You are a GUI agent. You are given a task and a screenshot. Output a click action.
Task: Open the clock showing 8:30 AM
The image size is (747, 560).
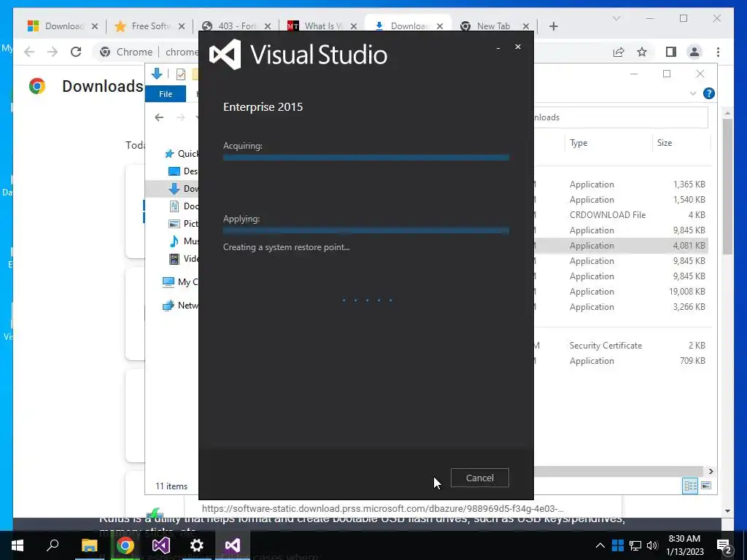pyautogui.click(x=684, y=545)
